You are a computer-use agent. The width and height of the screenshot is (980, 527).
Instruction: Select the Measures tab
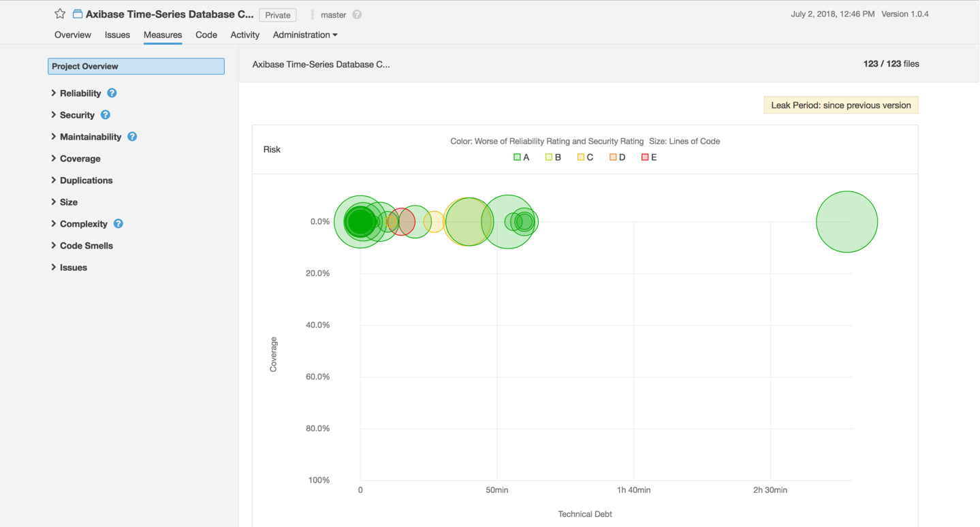click(x=163, y=35)
